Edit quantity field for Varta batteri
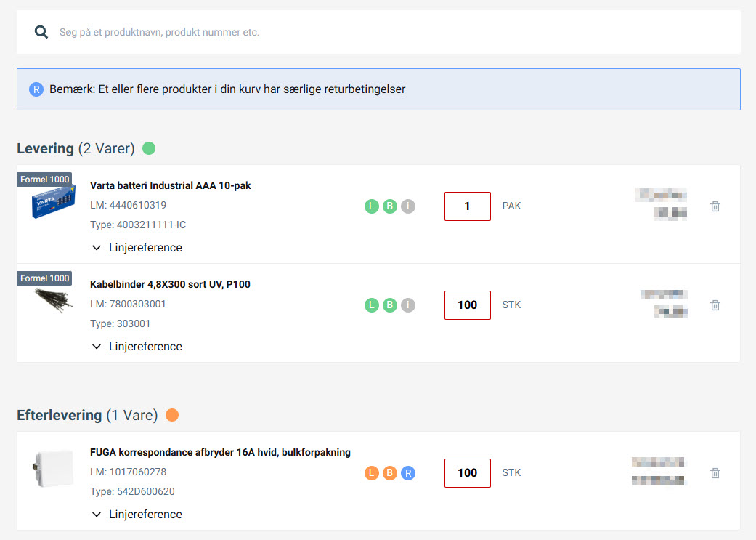This screenshot has width=756, height=540. [x=467, y=206]
